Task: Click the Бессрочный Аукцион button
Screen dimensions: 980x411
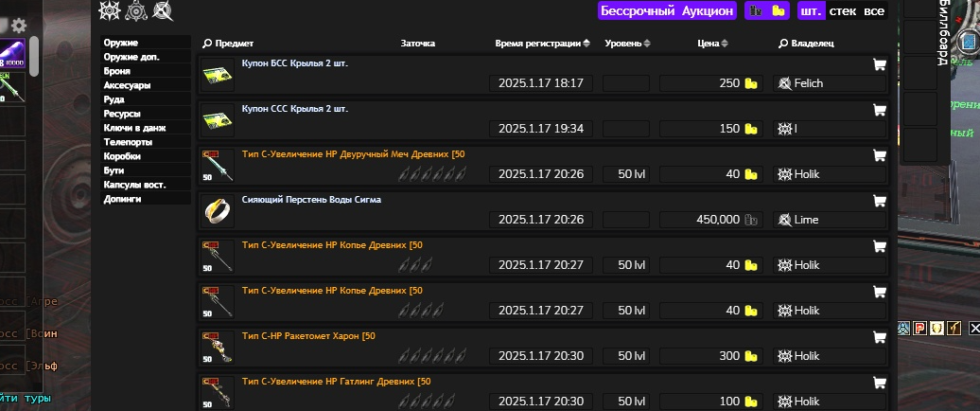Action: [667, 10]
